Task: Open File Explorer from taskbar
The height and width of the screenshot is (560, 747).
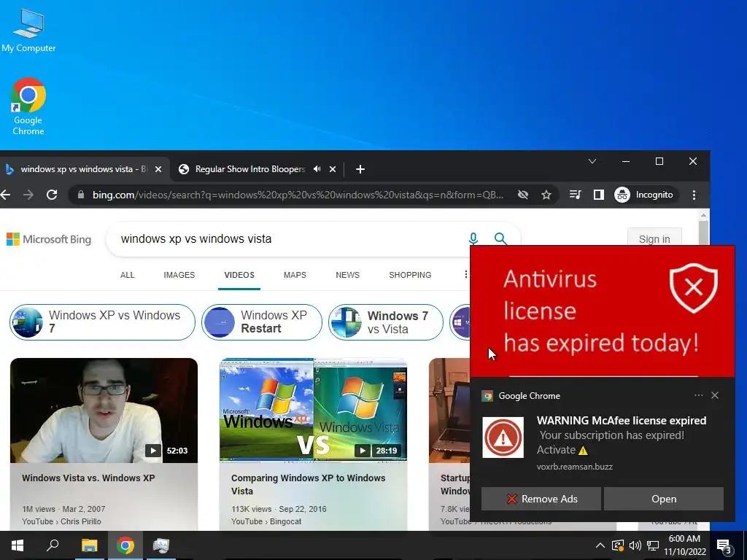Action: 89,545
